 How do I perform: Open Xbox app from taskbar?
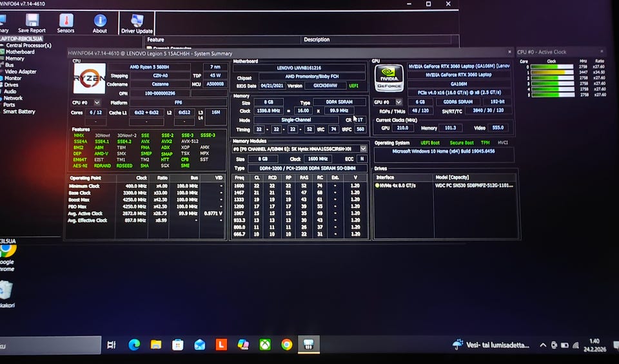pyautogui.click(x=265, y=345)
